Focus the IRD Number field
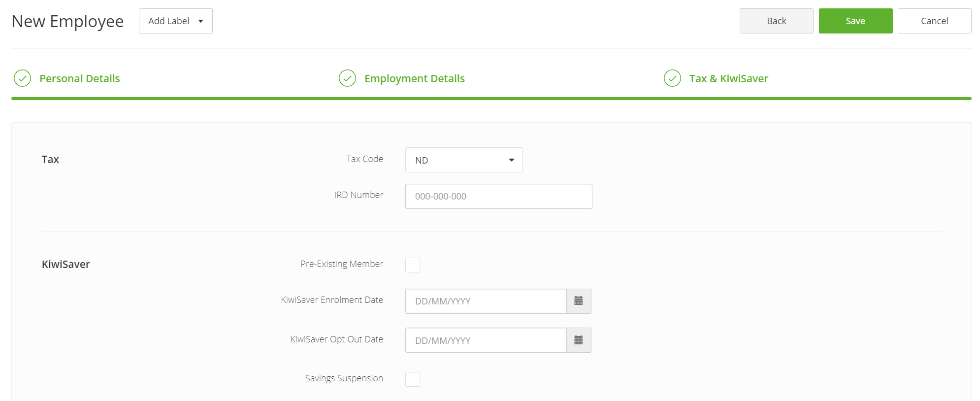Image resolution: width=980 pixels, height=401 pixels. tap(499, 196)
